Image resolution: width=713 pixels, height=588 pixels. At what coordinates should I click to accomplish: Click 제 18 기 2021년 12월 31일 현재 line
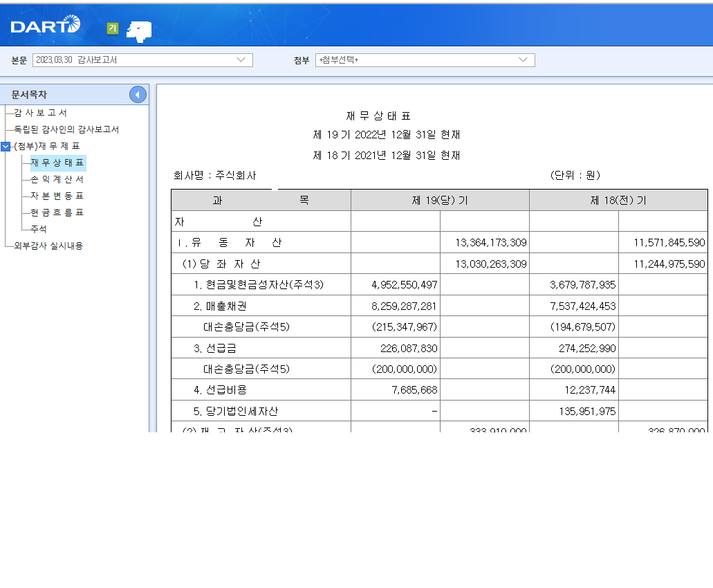click(x=387, y=156)
